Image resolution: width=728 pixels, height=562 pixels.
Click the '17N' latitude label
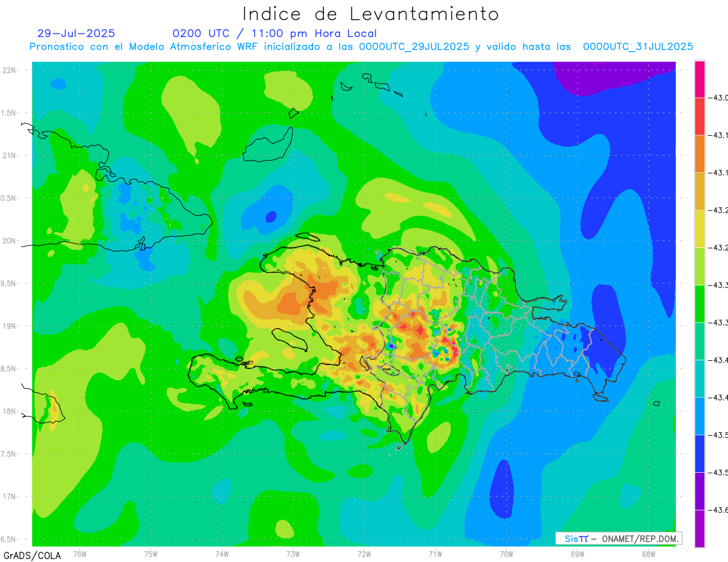[x=8, y=497]
